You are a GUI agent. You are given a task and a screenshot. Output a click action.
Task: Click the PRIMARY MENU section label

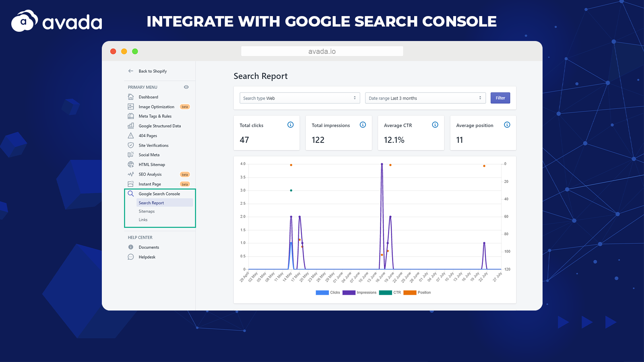142,87
